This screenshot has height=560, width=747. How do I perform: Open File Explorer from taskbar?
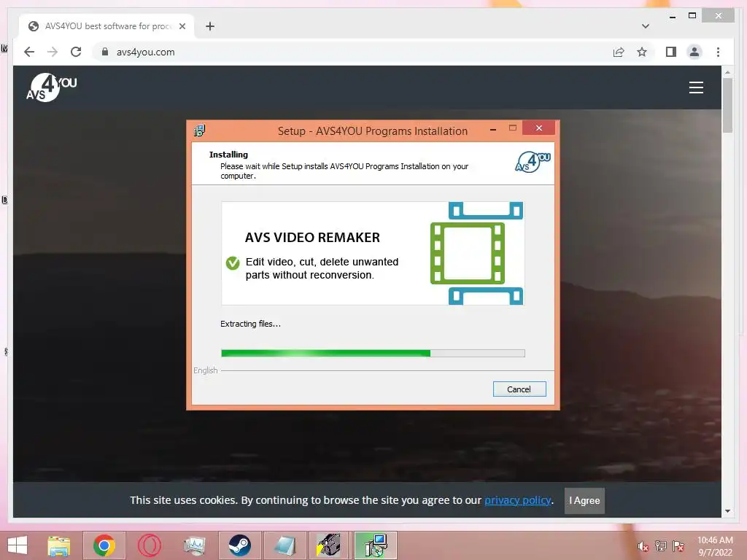(x=59, y=545)
